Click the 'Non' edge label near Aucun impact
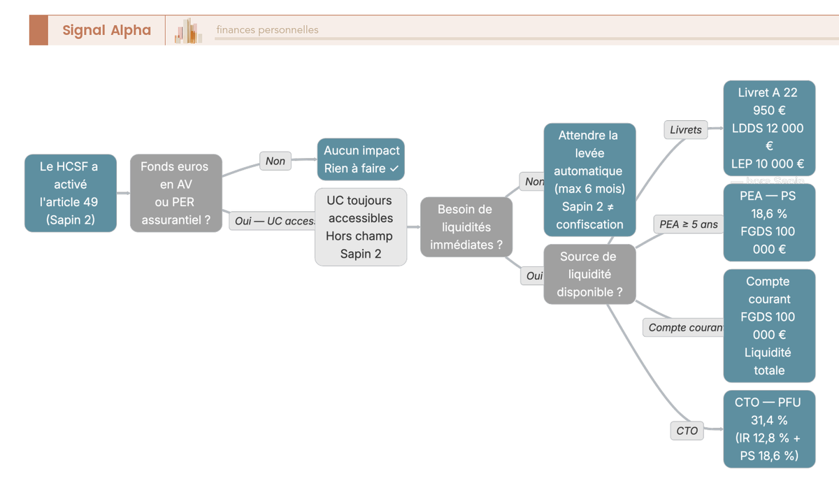This screenshot has width=839, height=504. (275, 161)
